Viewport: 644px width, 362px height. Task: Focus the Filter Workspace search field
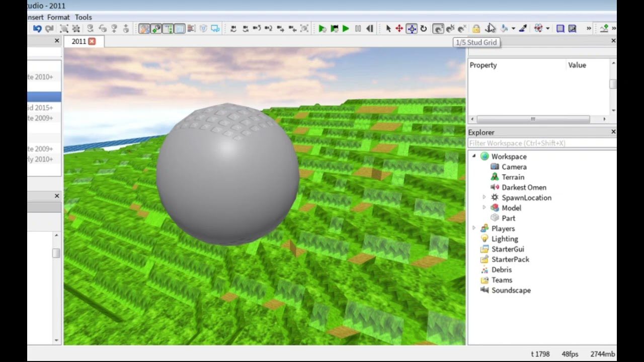(542, 143)
